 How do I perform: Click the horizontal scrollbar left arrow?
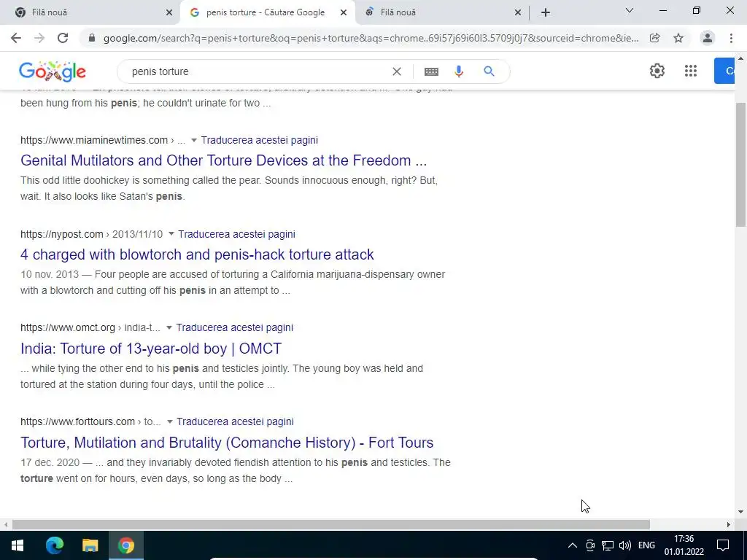(x=6, y=524)
